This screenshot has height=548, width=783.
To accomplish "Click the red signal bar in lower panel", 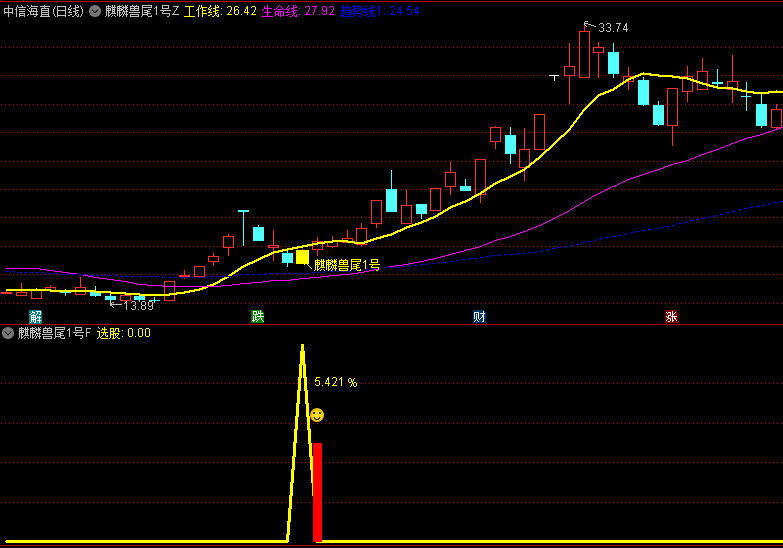I will point(317,492).
